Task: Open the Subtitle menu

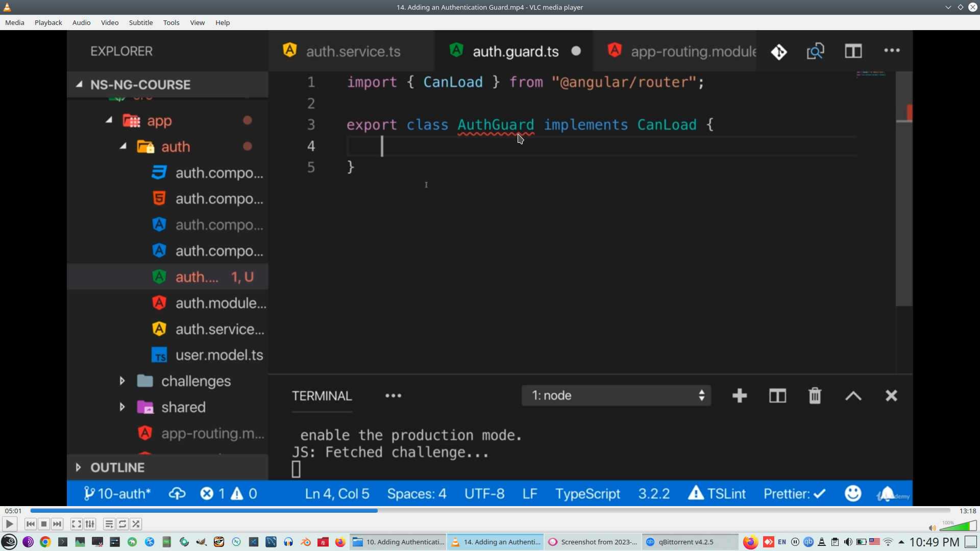Action: (x=140, y=22)
